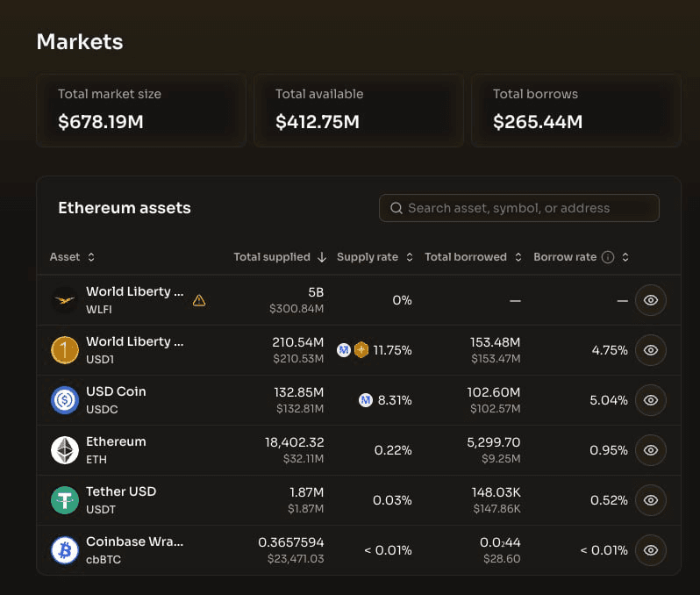The height and width of the screenshot is (595, 700).
Task: Click the Total available card
Action: 359,111
